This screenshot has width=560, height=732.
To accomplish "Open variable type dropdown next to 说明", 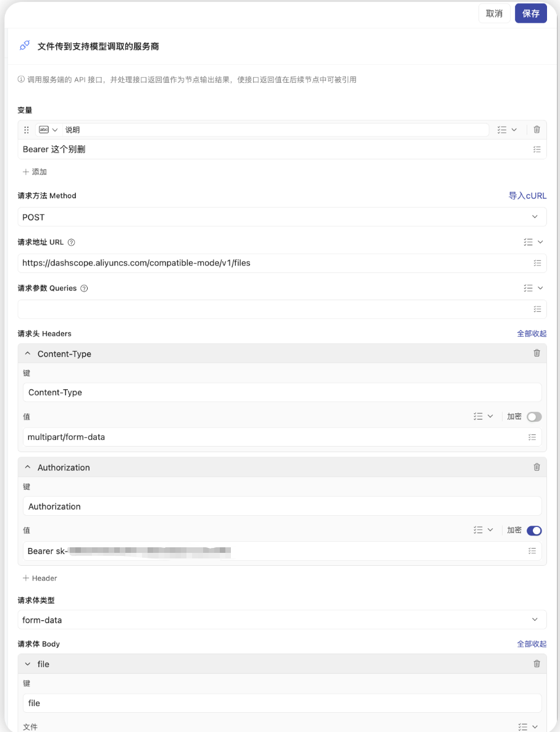I will coord(48,130).
